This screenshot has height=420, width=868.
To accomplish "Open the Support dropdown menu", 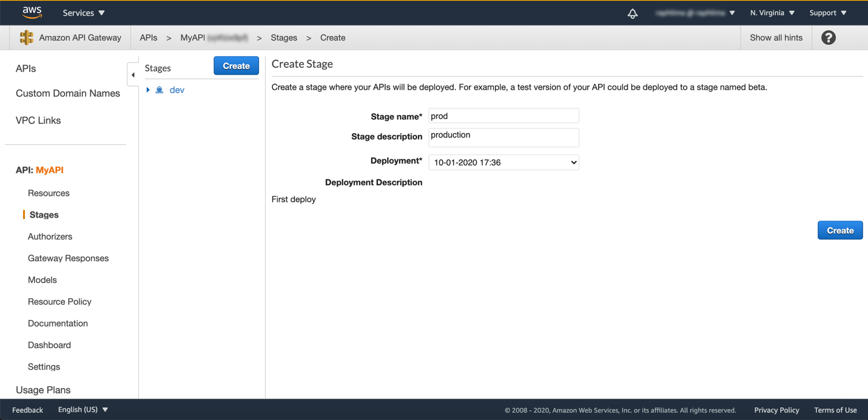I will tap(828, 13).
